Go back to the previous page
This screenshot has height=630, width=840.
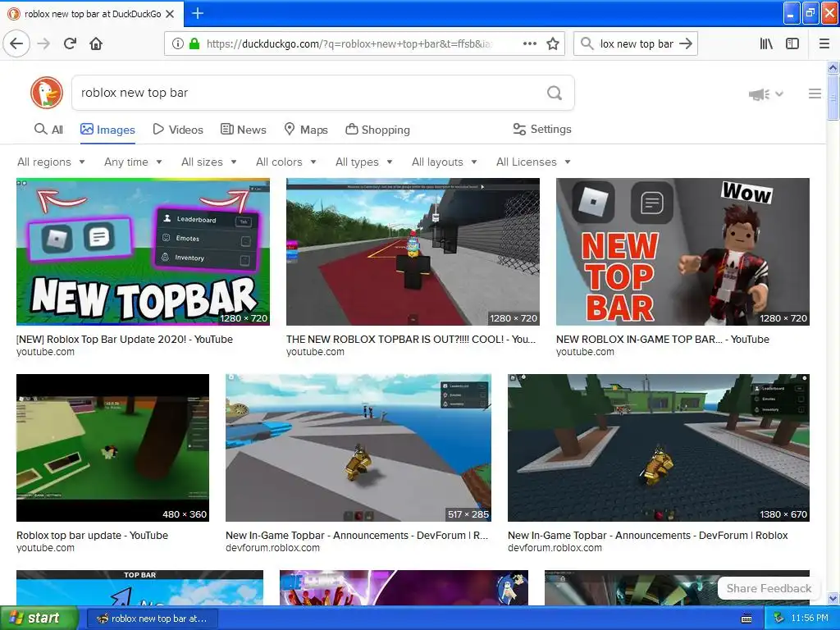tap(16, 43)
